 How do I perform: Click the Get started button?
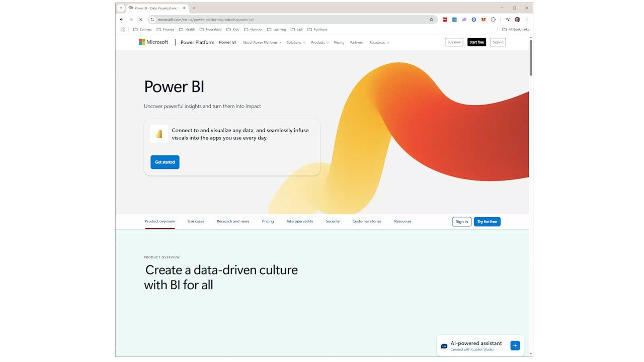165,162
